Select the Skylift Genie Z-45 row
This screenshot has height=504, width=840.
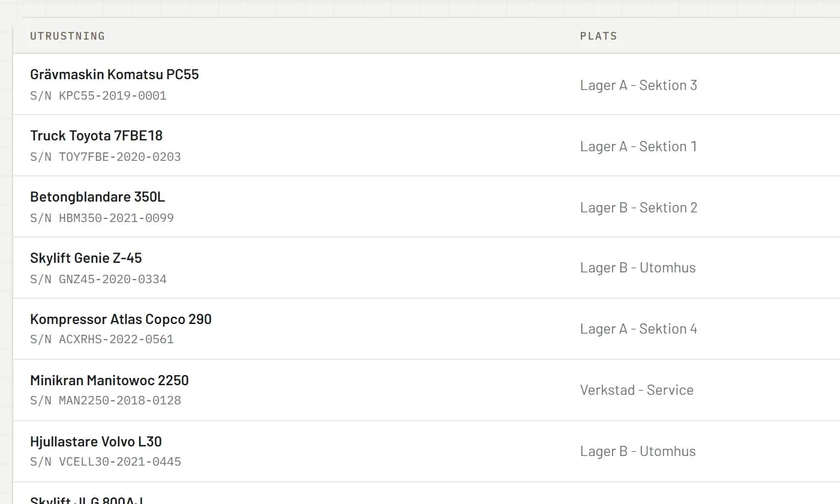pyautogui.click(x=427, y=268)
